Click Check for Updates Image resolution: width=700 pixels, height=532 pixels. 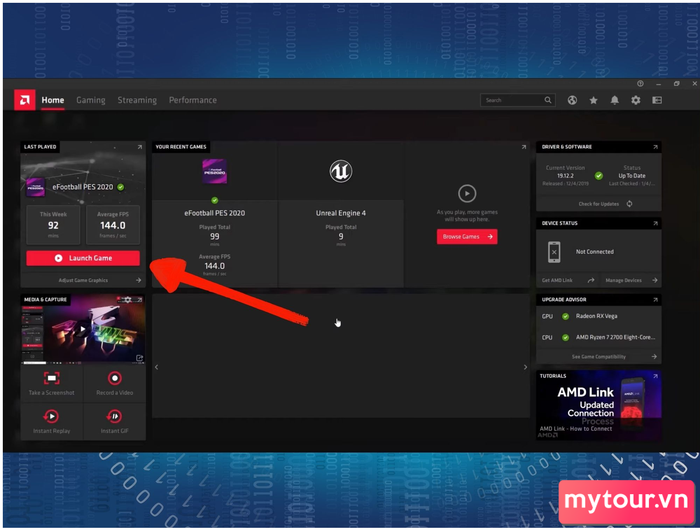599,204
